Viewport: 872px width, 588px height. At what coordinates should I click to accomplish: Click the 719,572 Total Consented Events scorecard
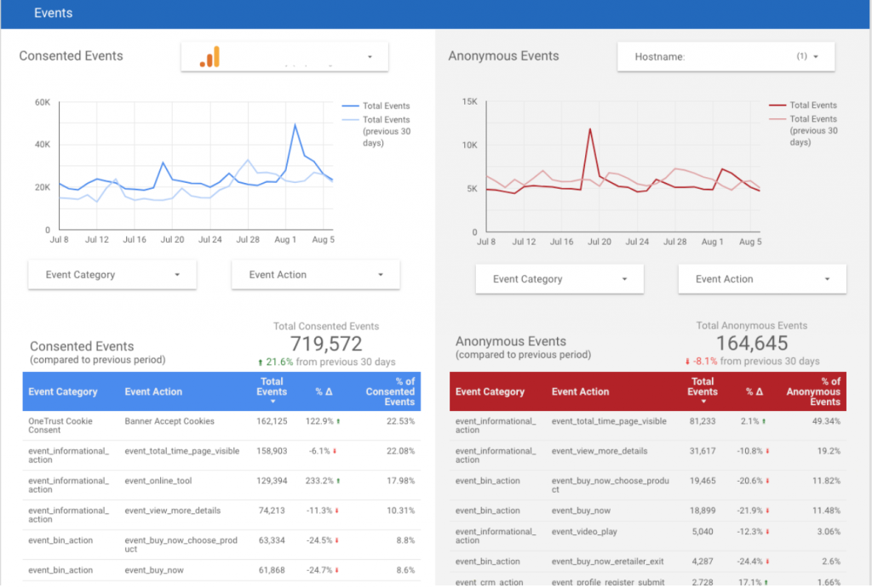[x=326, y=344]
